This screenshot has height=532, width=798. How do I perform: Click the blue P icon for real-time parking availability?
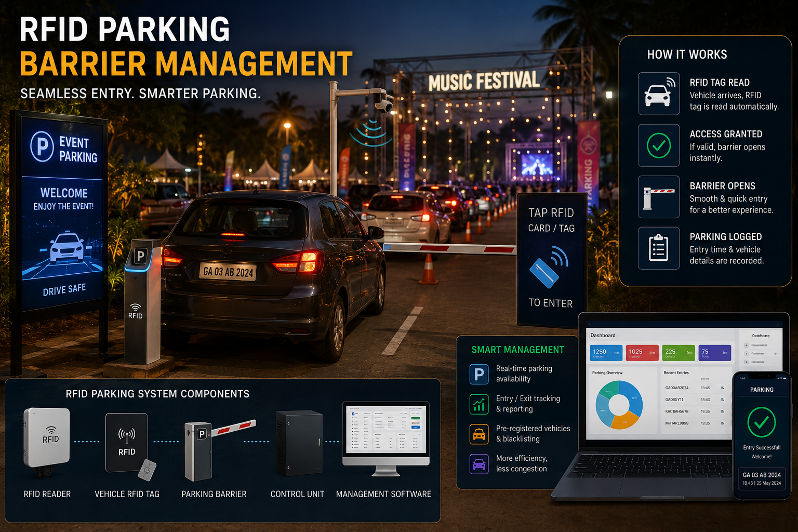pyautogui.click(x=479, y=374)
